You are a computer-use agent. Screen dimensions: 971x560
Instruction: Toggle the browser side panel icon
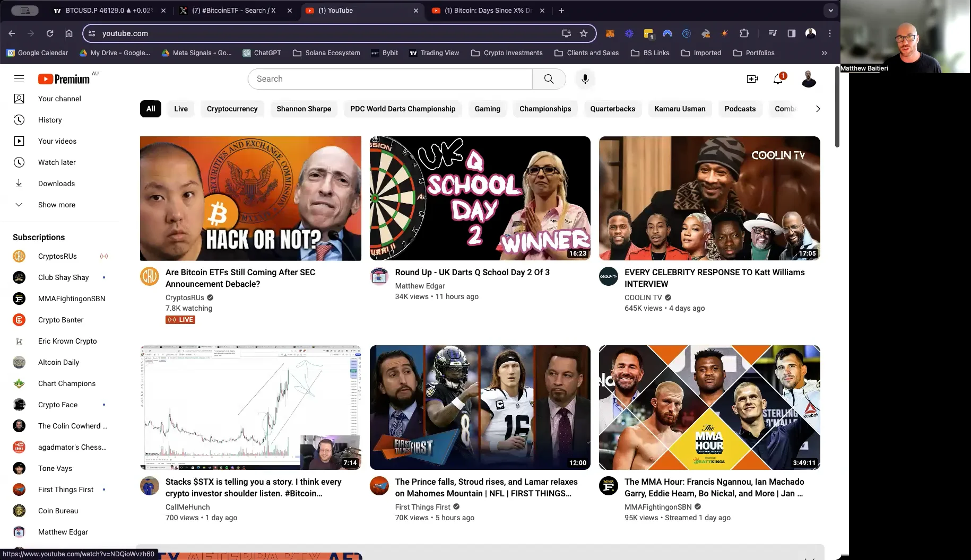tap(791, 33)
